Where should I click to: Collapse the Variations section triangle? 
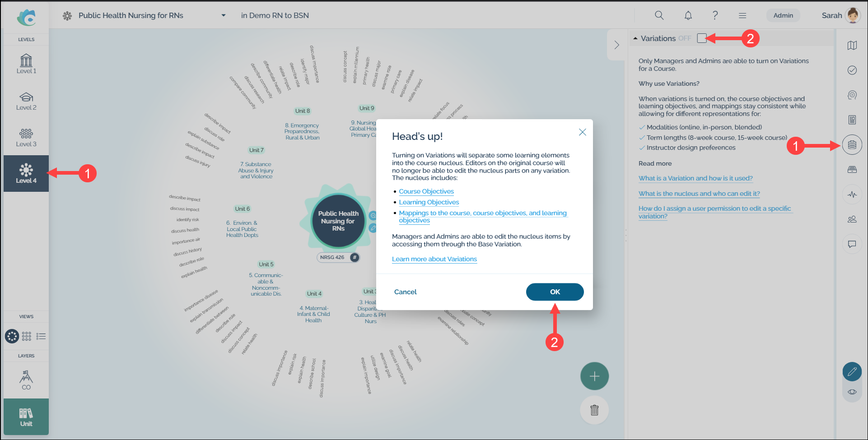(x=635, y=38)
